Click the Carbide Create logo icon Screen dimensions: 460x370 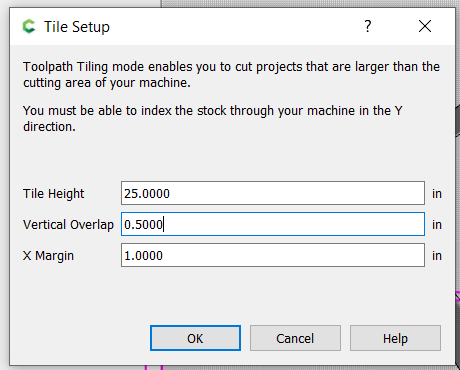pyautogui.click(x=29, y=26)
